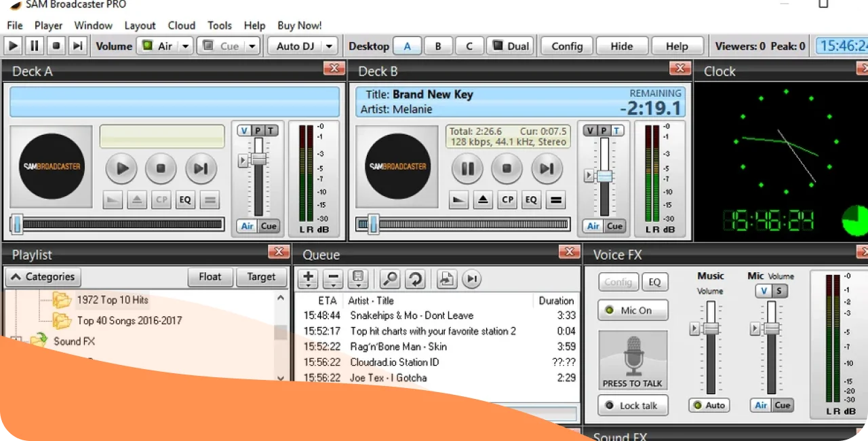Click the global Pause button in the top toolbar
868x441 pixels.
(x=35, y=46)
